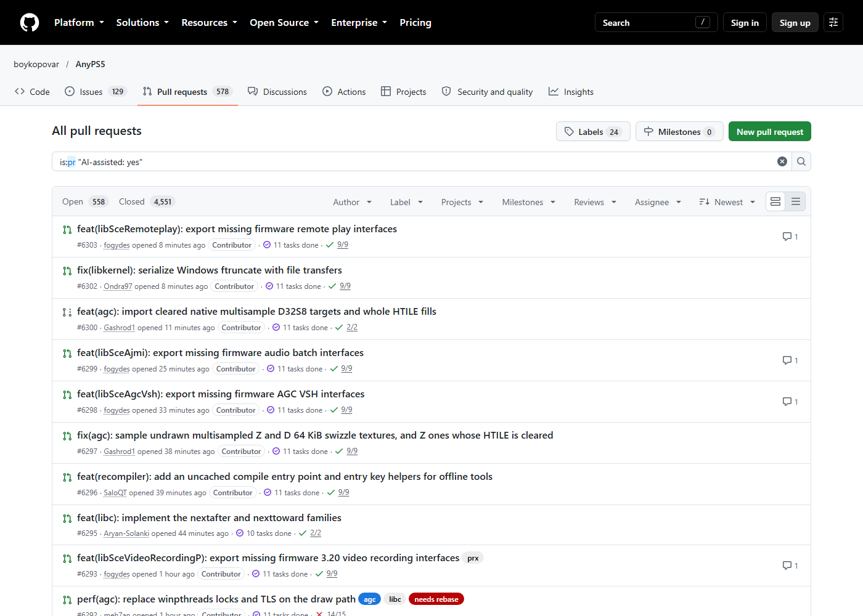This screenshot has width=863, height=616.
Task: Click the header Search box
Action: (x=656, y=23)
